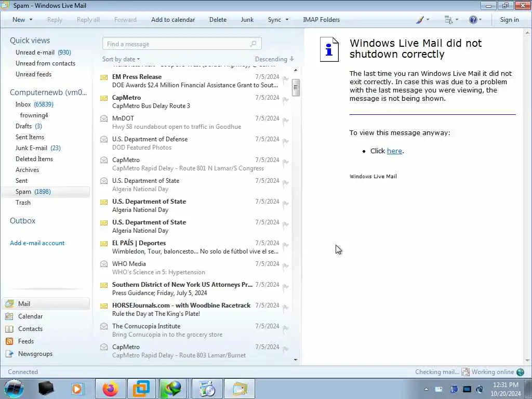This screenshot has height=399, width=532.
Task: Select the Outbox heading
Action: (x=22, y=220)
